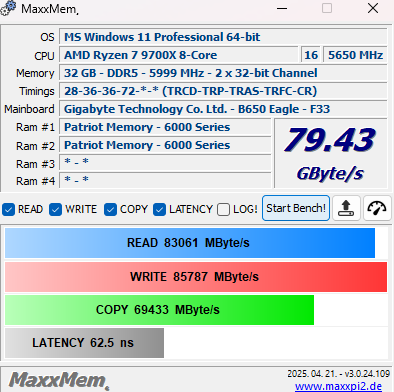
Task: Click Ram #1 Patriot Memory field
Action: tap(165, 127)
